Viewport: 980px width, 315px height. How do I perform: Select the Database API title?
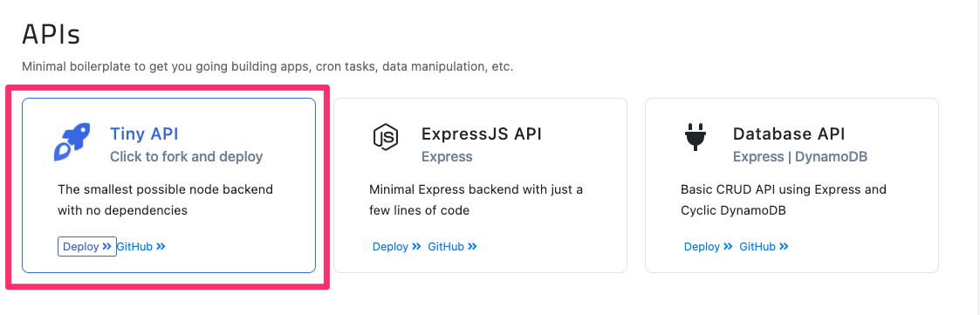(789, 134)
